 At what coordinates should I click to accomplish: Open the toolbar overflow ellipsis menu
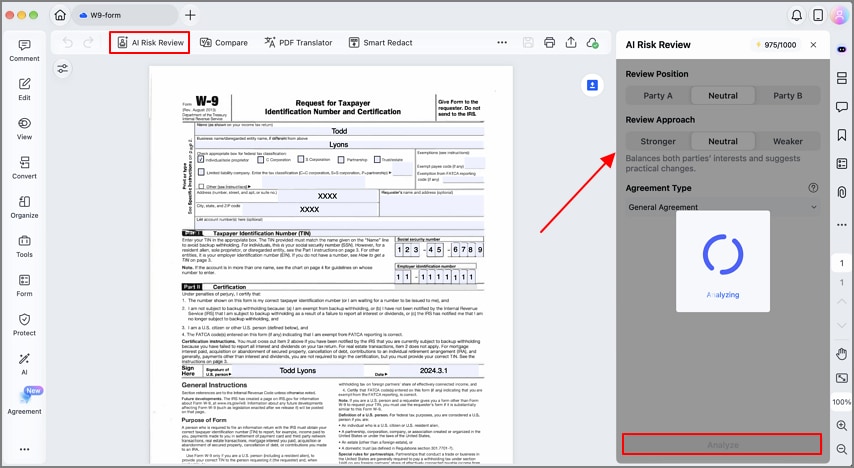tap(502, 42)
